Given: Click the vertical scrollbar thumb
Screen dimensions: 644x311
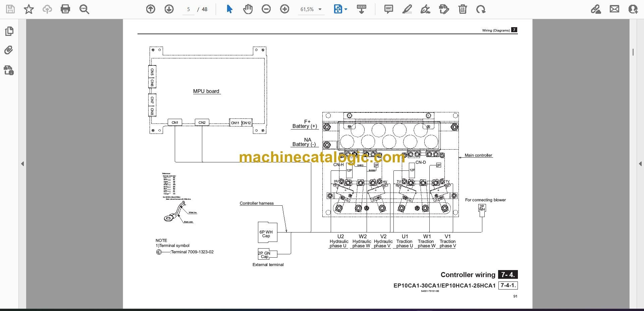Looking at the screenshot, I should click(x=633, y=52).
